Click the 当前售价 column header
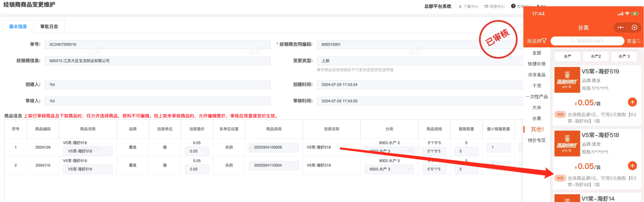 coord(197,129)
